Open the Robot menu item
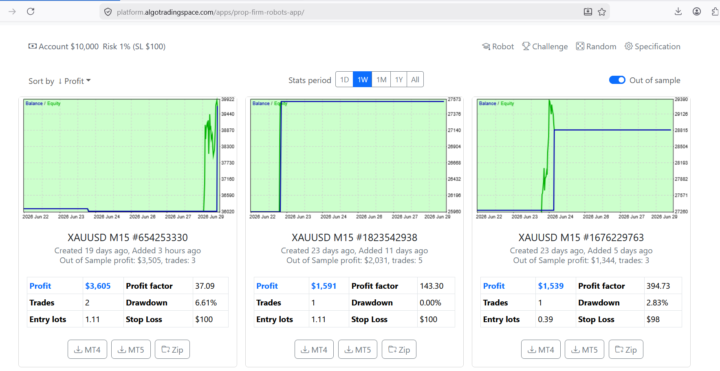Viewport: 720px width, 371px height. pyautogui.click(x=498, y=46)
